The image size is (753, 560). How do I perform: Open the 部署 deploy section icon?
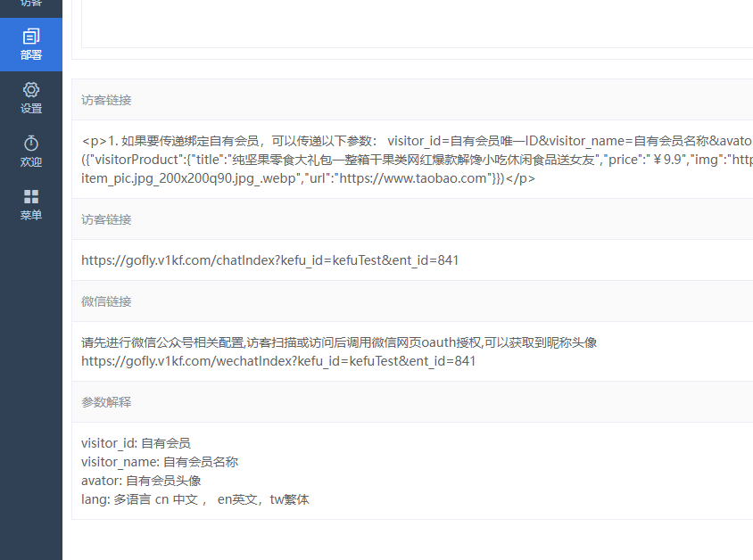tap(31, 36)
